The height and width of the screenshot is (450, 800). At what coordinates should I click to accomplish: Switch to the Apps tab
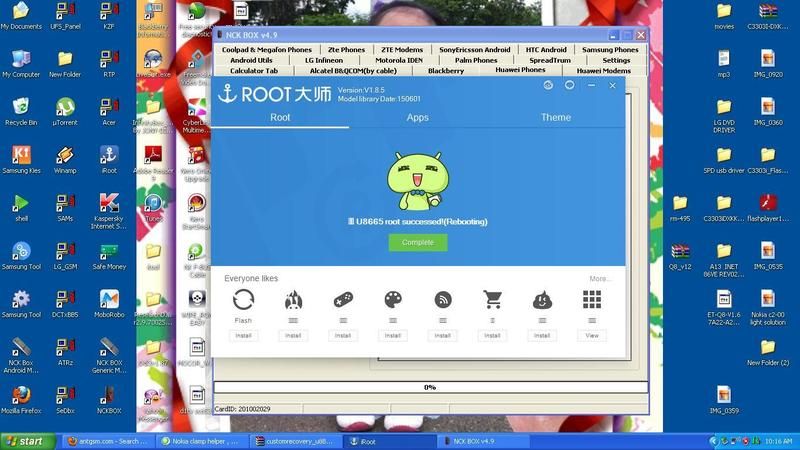417,117
